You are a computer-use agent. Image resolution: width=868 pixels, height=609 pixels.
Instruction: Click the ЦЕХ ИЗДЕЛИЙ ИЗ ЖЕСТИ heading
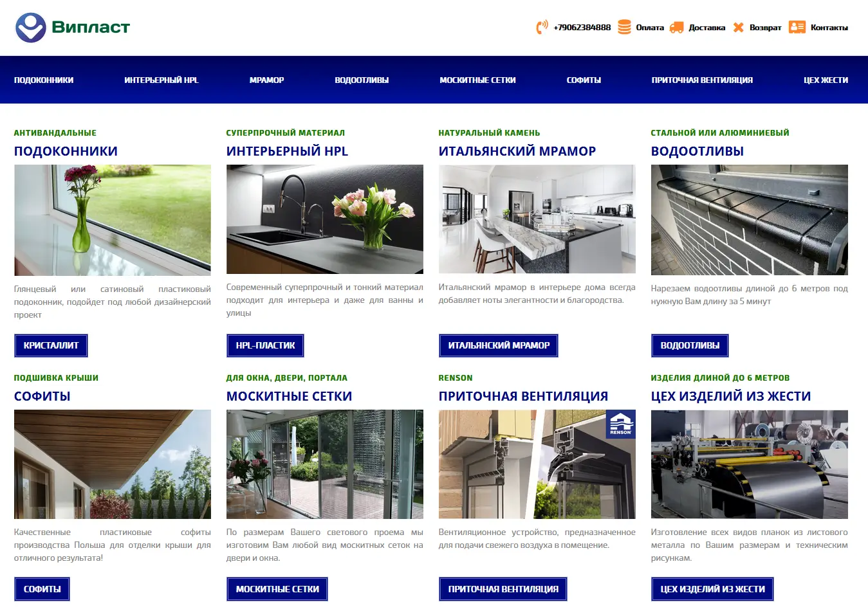tap(731, 396)
